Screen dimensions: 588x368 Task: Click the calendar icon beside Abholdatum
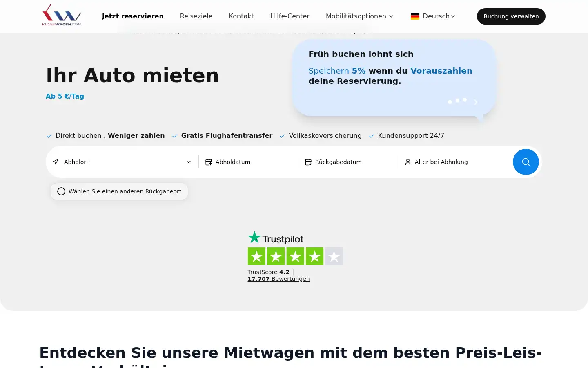pos(209,162)
